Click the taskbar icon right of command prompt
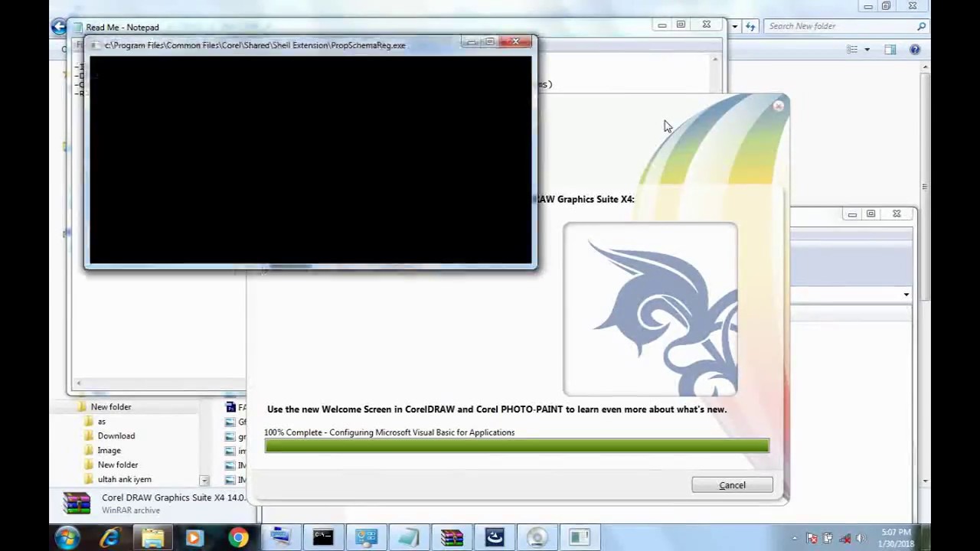 (x=366, y=538)
